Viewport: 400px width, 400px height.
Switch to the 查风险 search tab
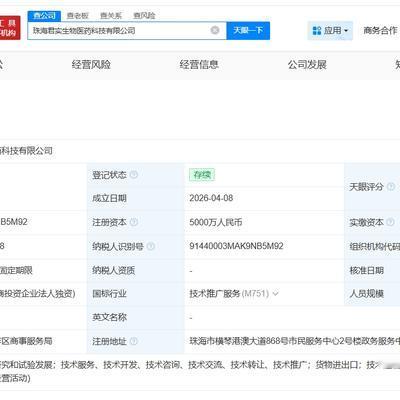pos(144,16)
